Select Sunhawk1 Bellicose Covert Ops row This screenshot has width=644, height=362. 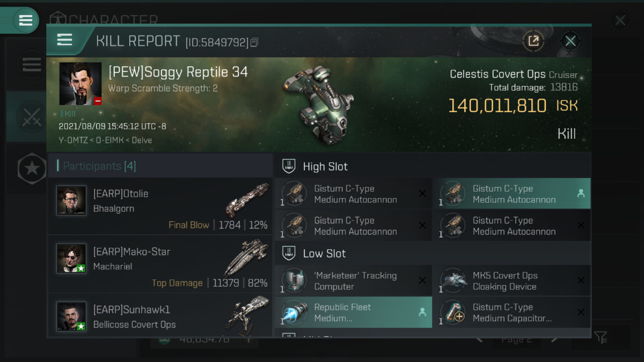point(160,317)
